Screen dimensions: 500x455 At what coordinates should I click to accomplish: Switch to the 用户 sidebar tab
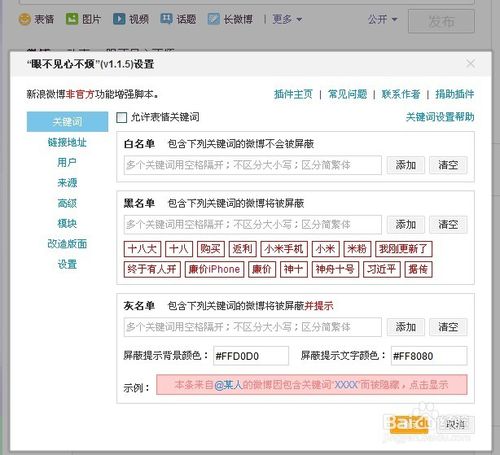pyautogui.click(x=67, y=163)
